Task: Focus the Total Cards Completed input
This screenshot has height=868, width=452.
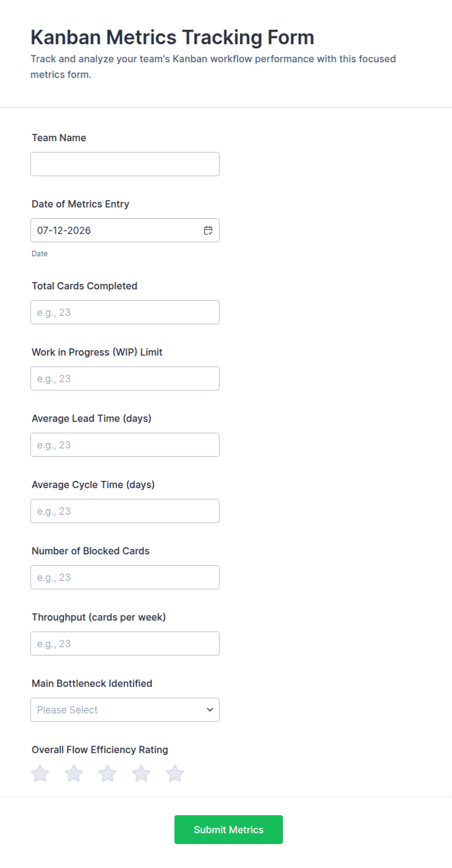Action: click(125, 312)
